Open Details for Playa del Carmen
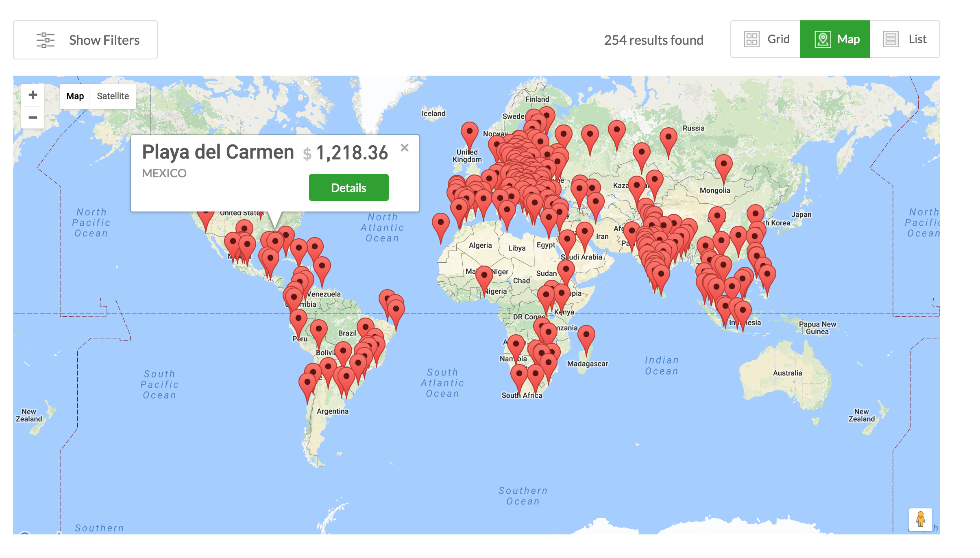The width and height of the screenshot is (980, 558). 348,187
